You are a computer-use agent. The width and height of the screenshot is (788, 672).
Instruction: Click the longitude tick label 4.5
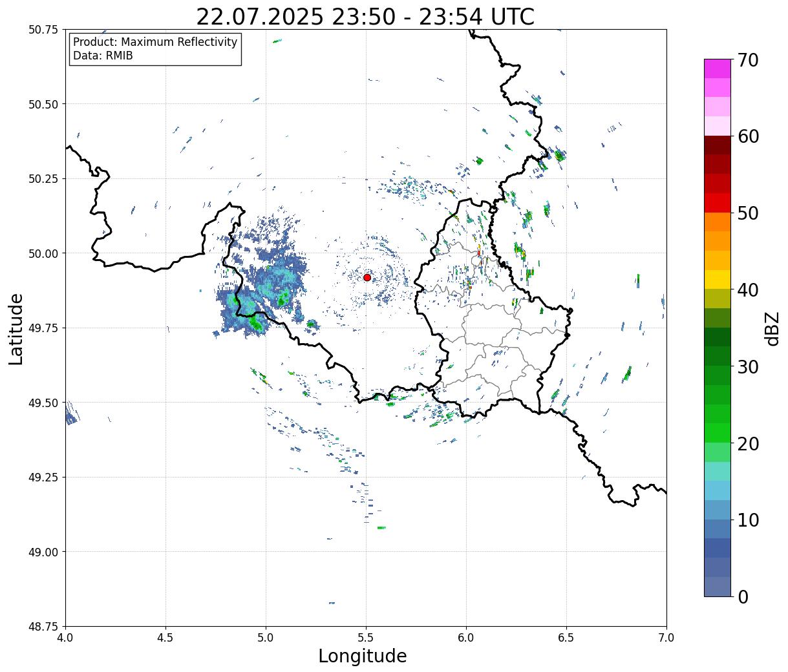click(x=165, y=637)
